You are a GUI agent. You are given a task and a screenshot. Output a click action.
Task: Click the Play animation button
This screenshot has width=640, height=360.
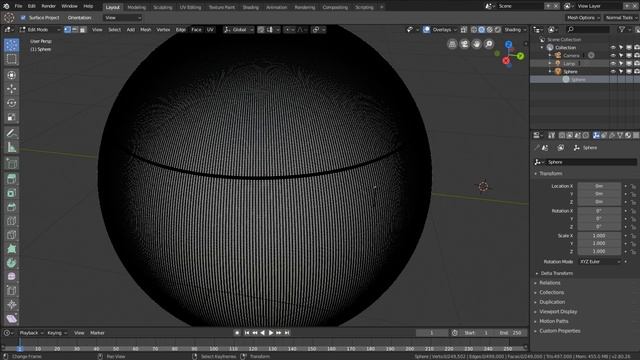tap(271, 333)
